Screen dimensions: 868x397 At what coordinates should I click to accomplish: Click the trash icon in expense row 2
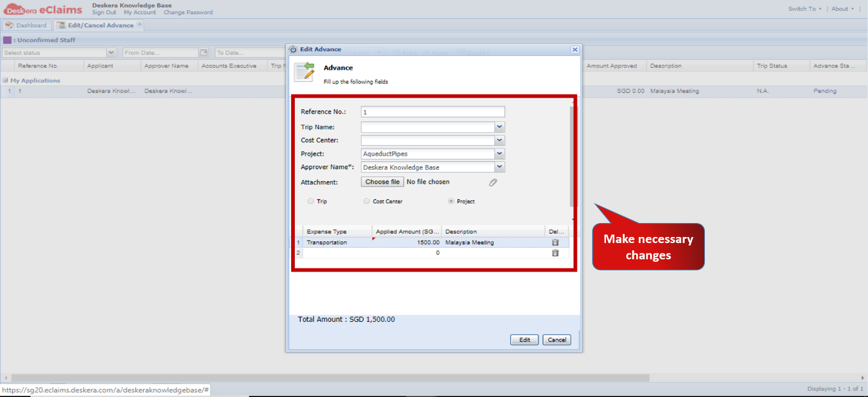[x=555, y=253]
